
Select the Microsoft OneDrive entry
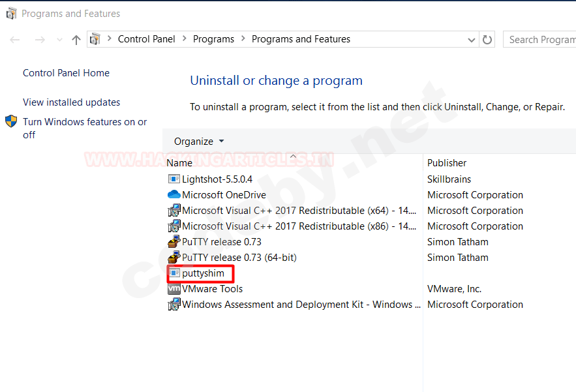(x=224, y=195)
